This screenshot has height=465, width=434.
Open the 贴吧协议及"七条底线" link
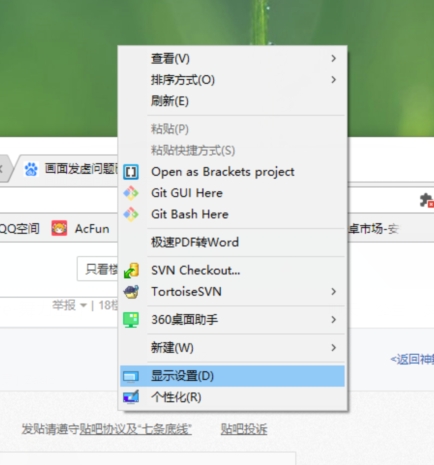[135, 429]
